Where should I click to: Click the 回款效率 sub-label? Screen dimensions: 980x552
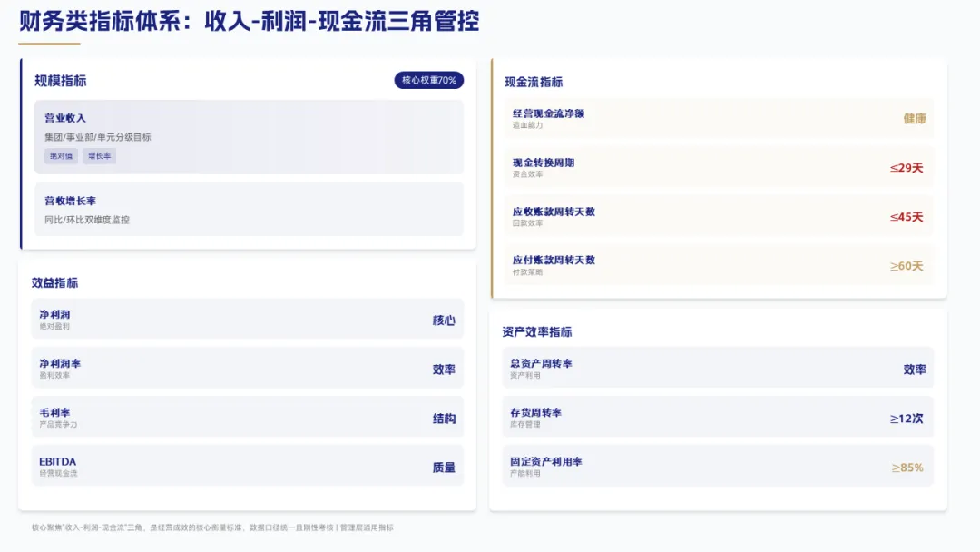(527, 223)
